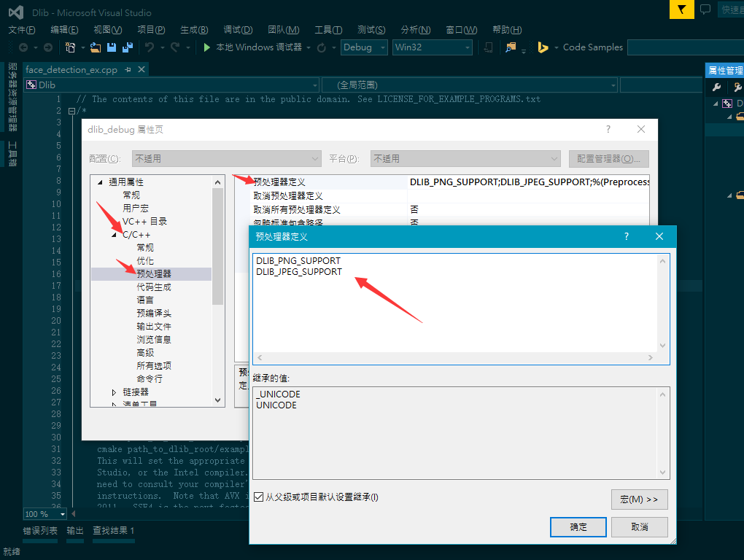Viewport: 744px width, 560px height.
Task: Click the find in files icon
Action: pyautogui.click(x=511, y=47)
